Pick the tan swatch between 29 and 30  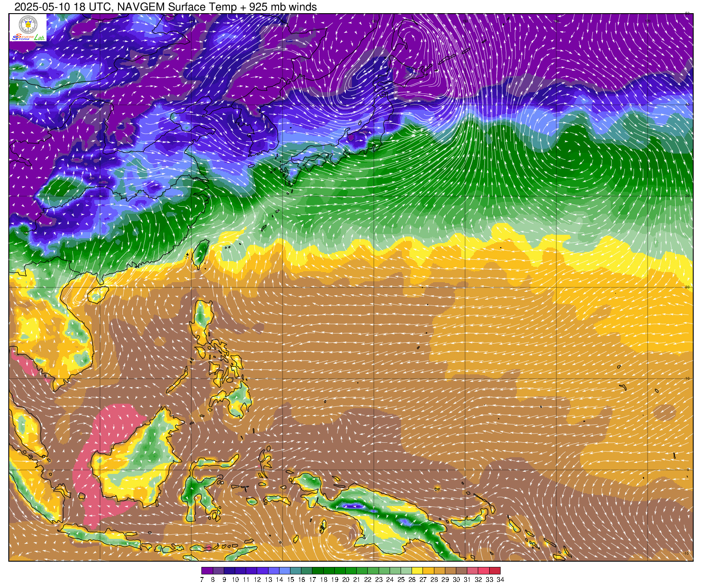coord(451,571)
